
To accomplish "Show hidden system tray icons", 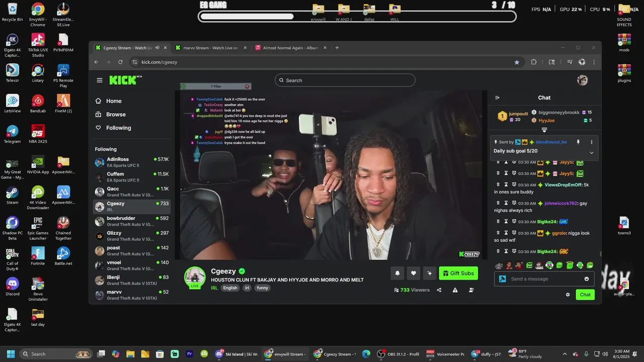I will [x=565, y=354].
